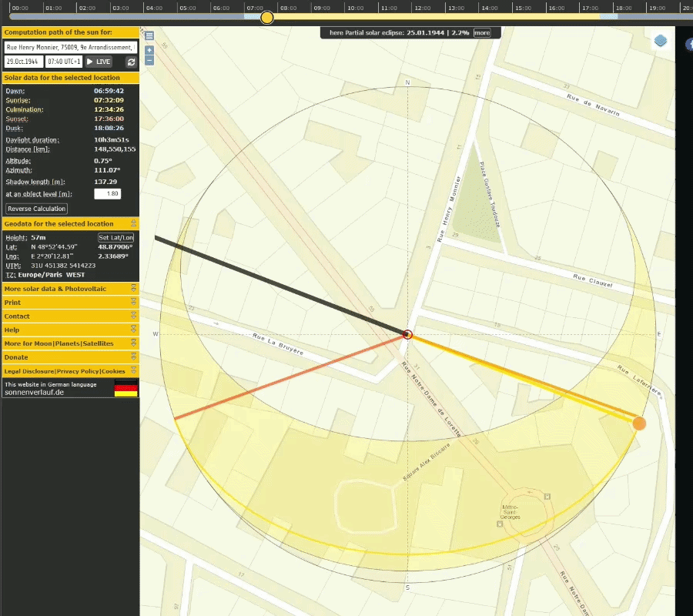Select the sun position marker on map
Image resolution: width=693 pixels, height=616 pixels.
[x=639, y=423]
